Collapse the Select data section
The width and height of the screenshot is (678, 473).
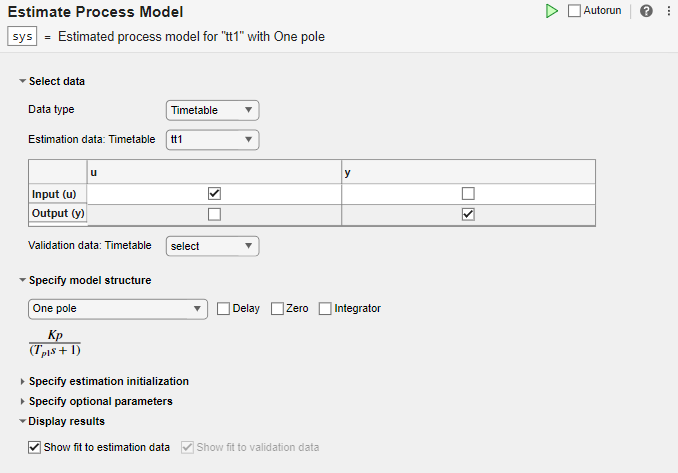[x=22, y=81]
